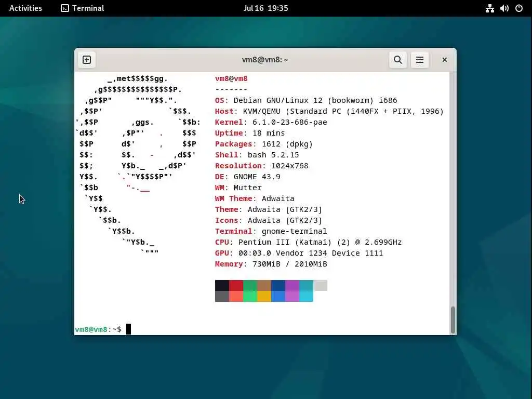
Task: Open the terminal search tool
Action: pyautogui.click(x=397, y=60)
